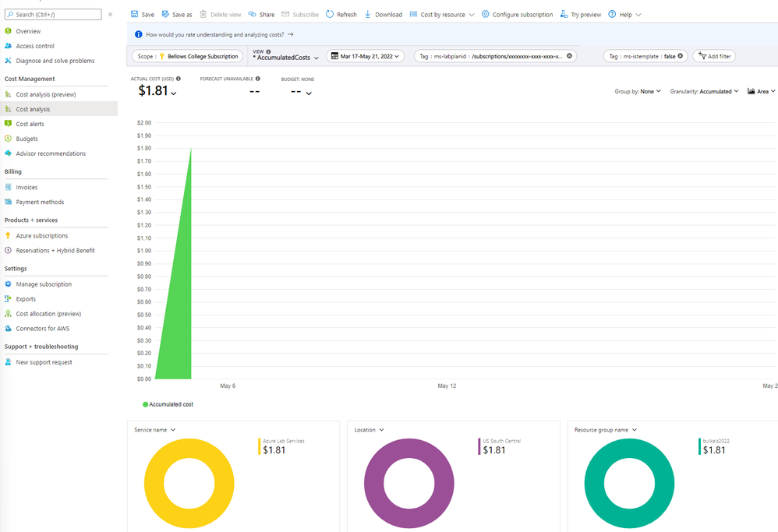The image size is (778, 532).
Task: Open the Granularity: Accumulated dropdown
Action: point(704,91)
